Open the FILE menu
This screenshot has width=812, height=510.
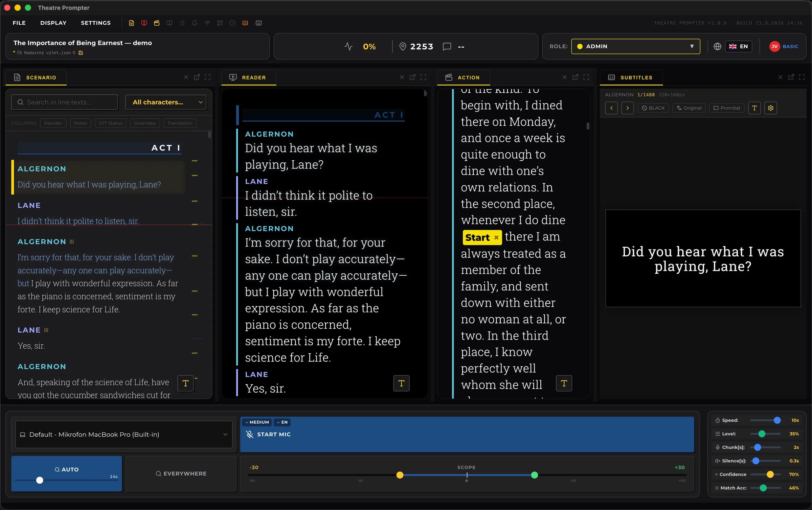19,23
